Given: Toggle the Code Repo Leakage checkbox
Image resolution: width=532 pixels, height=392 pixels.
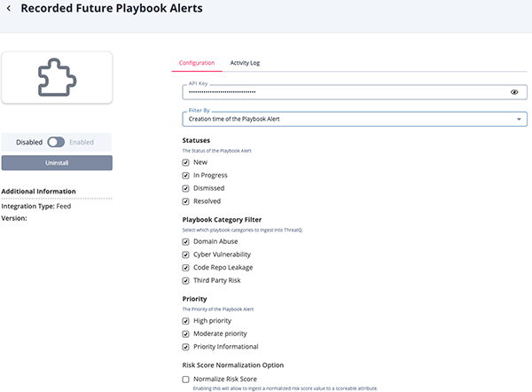Looking at the screenshot, I should point(186,268).
